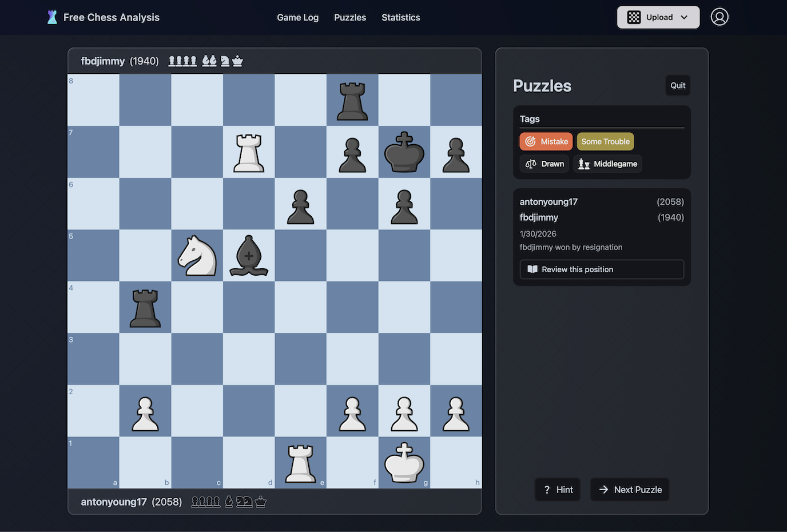Click the Mistake tag
Viewport: 787px width, 532px height.
pyautogui.click(x=546, y=141)
